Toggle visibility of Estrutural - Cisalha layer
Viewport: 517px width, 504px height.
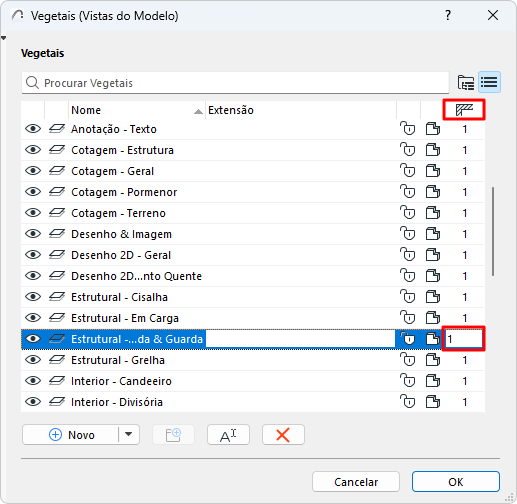click(33, 297)
